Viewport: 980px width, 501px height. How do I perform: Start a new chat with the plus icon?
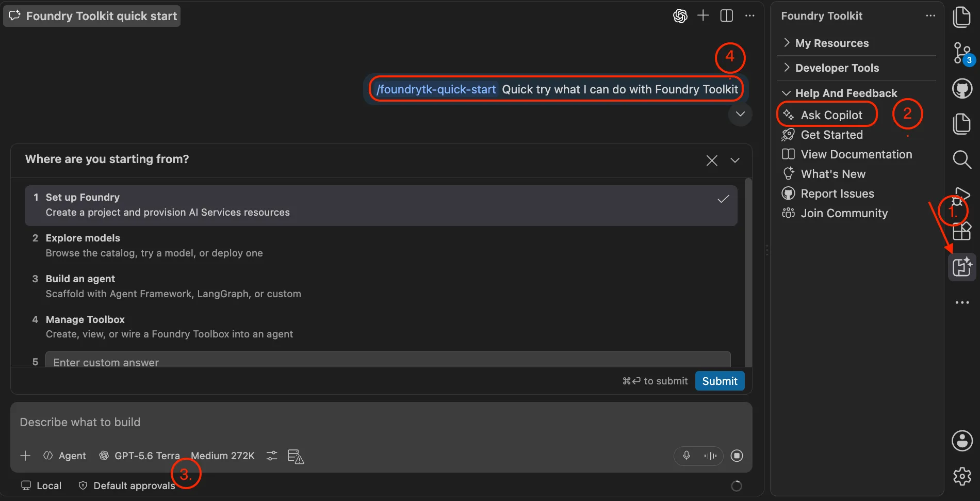[703, 15]
